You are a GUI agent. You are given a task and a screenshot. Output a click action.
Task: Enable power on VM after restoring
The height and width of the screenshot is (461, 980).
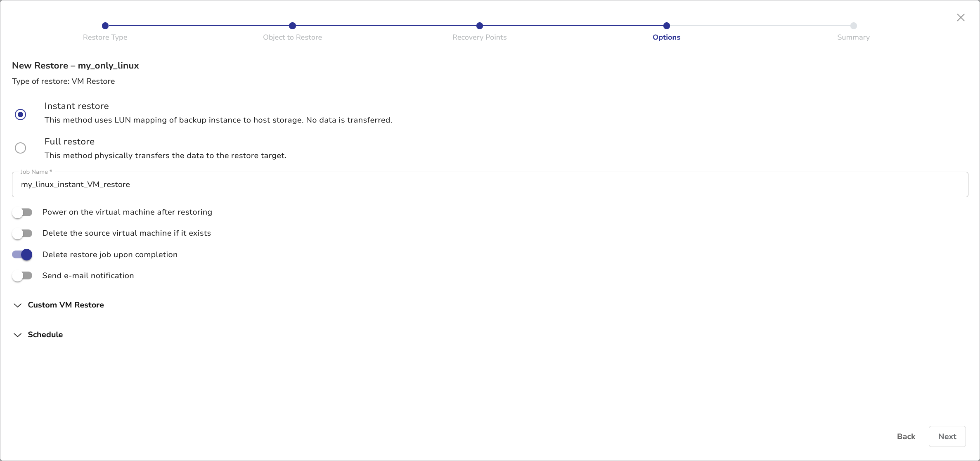pos(22,212)
